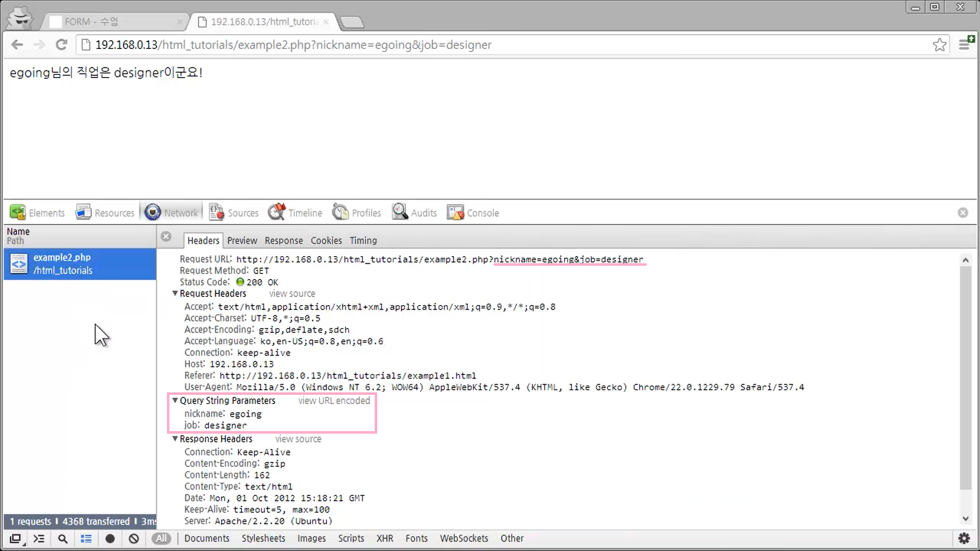Collapse the Request Headers section
The image size is (980, 551).
point(175,293)
